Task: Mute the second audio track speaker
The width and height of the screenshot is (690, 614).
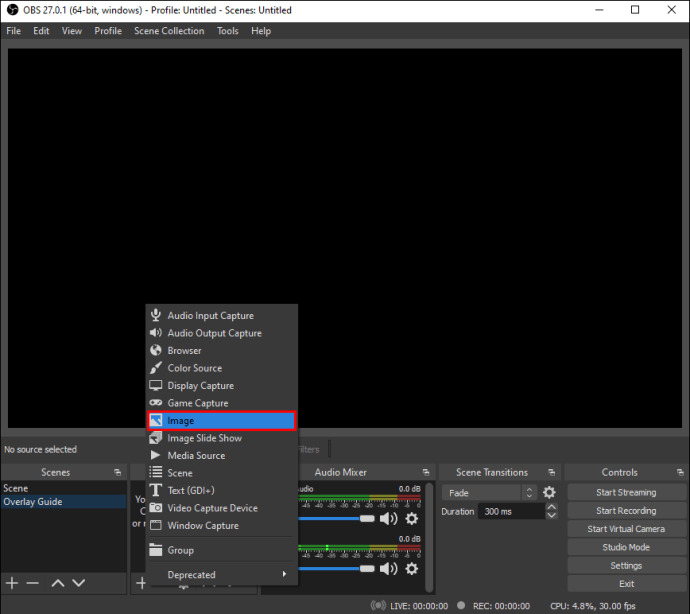Action: [389, 568]
